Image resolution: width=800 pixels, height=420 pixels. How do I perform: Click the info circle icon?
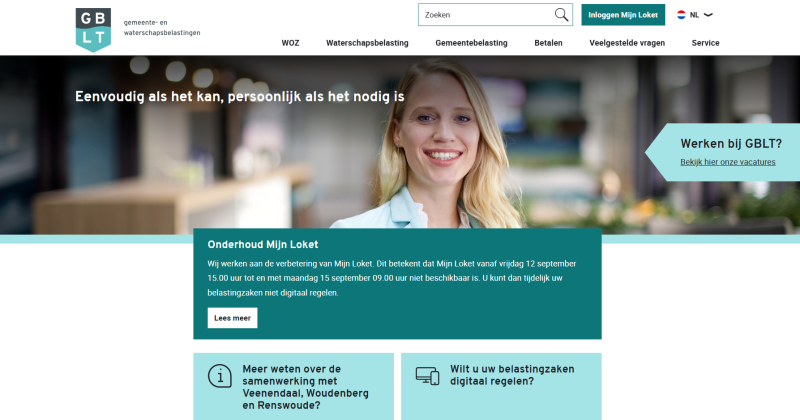220,376
